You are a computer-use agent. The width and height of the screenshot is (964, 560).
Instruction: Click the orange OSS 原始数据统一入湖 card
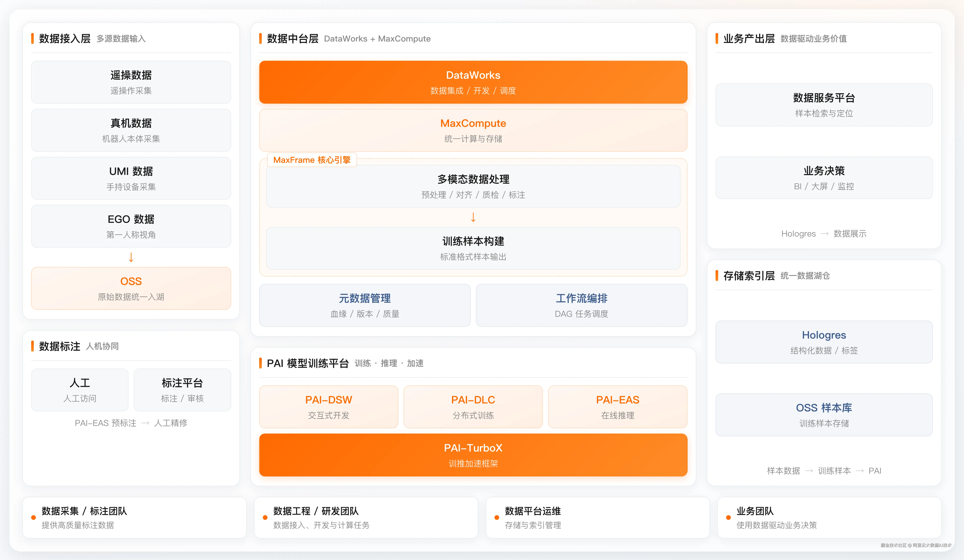131,288
